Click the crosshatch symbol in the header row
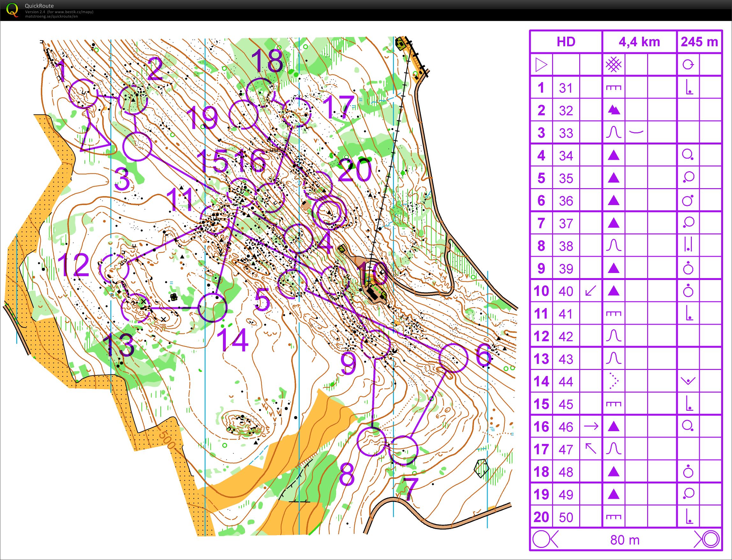The height and width of the screenshot is (560, 732). coord(614,64)
